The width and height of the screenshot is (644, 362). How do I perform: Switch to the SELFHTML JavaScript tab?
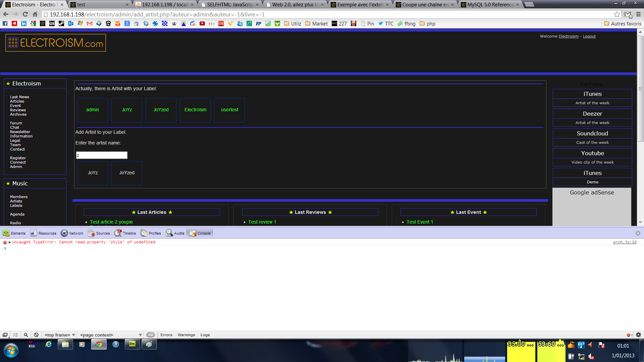(x=230, y=5)
